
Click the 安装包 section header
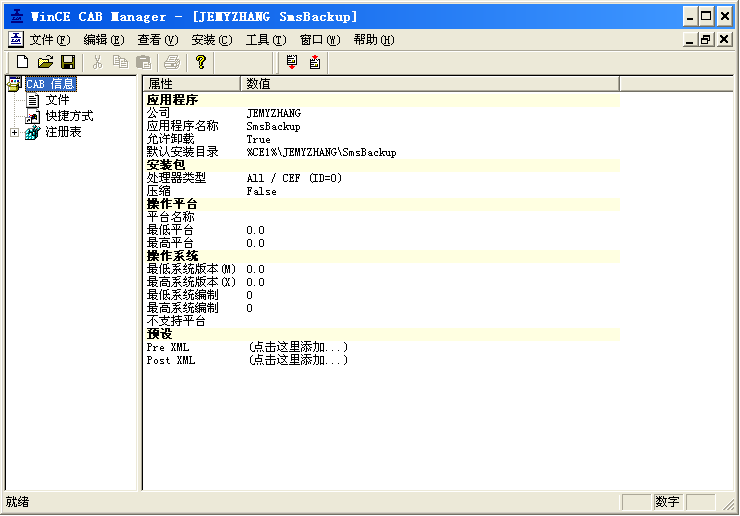tap(381, 165)
